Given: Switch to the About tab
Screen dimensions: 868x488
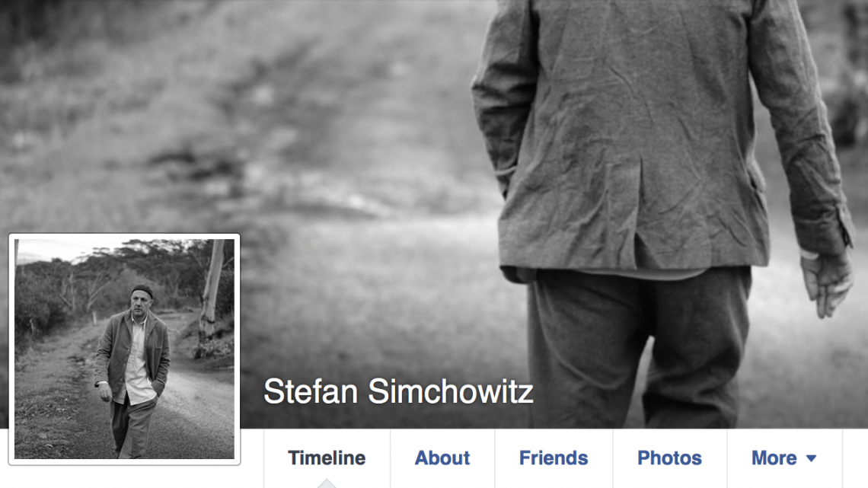Looking at the screenshot, I should tap(442, 458).
